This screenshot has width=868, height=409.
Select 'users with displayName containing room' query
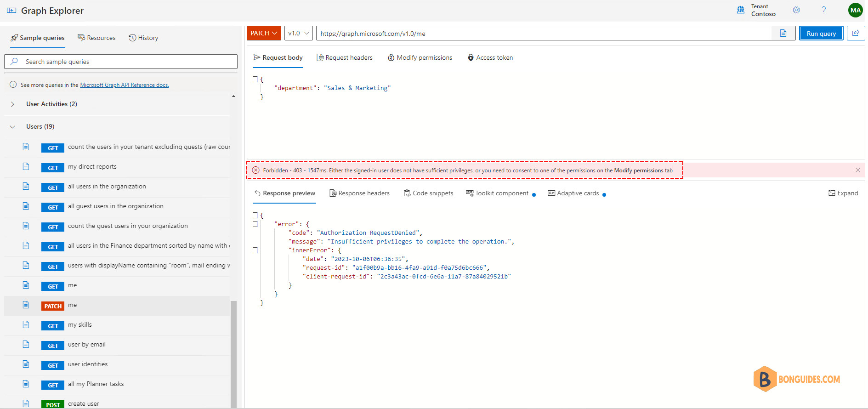coord(117,266)
